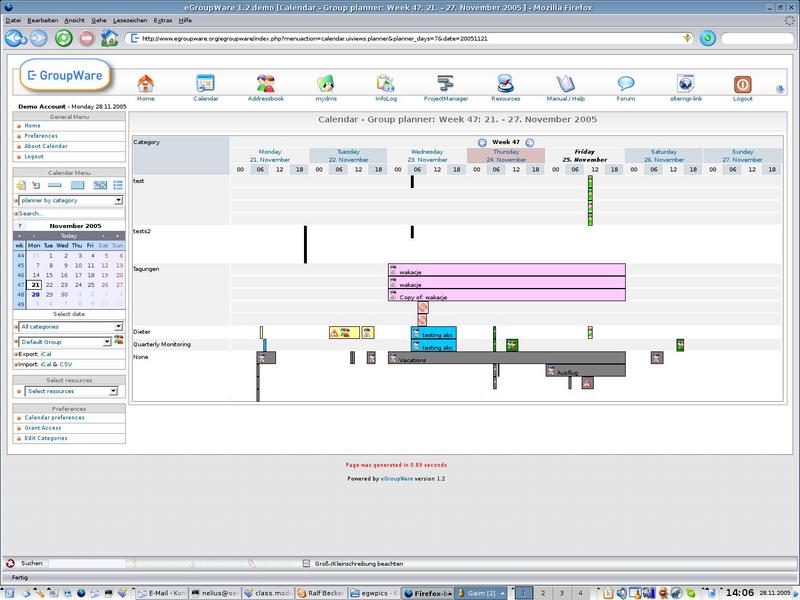Open the Bearbeiten menu
Viewport: 800px width, 600px height.
coord(43,20)
